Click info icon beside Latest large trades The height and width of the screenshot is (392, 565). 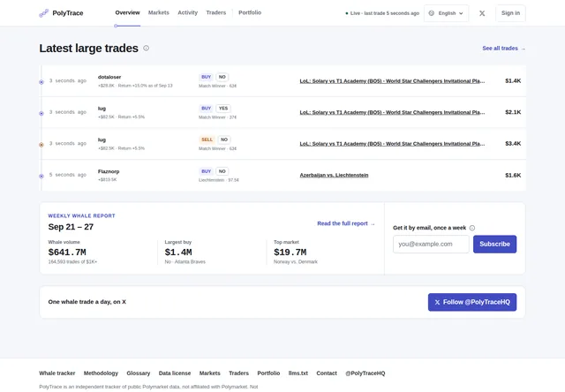(x=146, y=48)
